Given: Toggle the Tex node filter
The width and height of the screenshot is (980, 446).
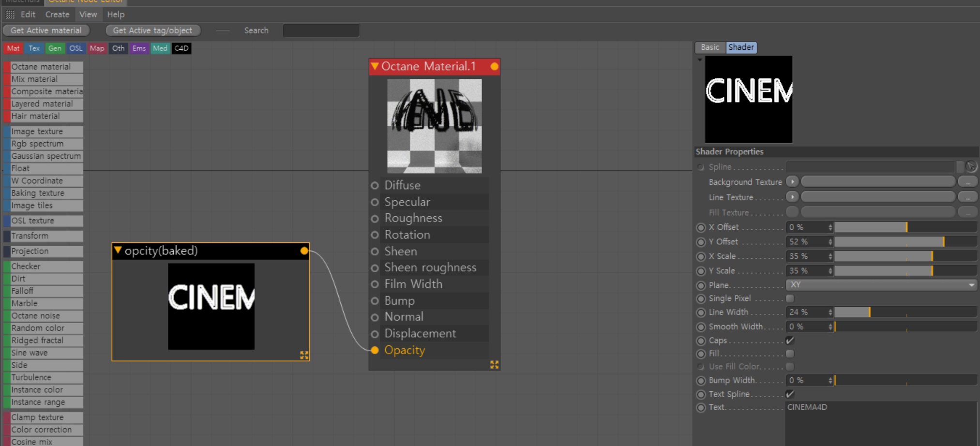Looking at the screenshot, I should tap(34, 48).
